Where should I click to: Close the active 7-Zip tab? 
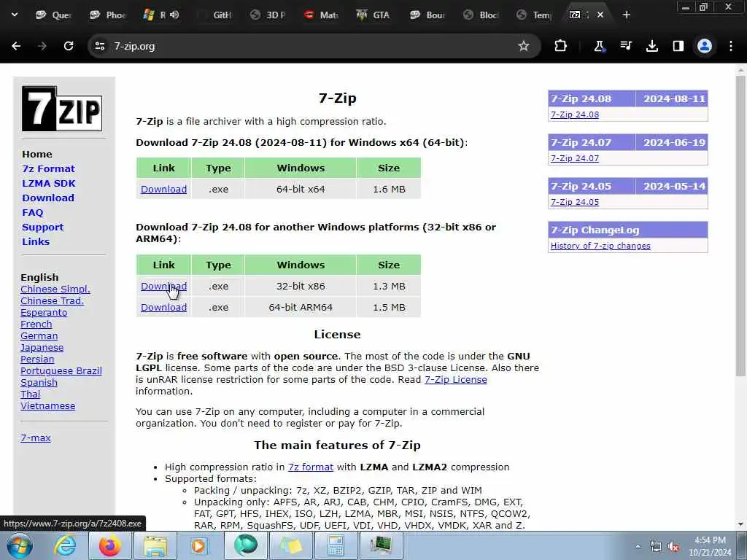click(x=600, y=15)
